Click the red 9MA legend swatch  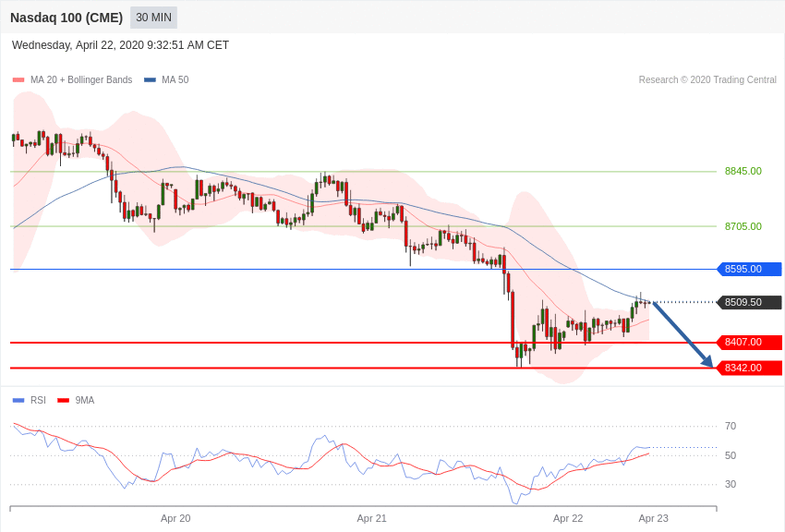[63, 400]
